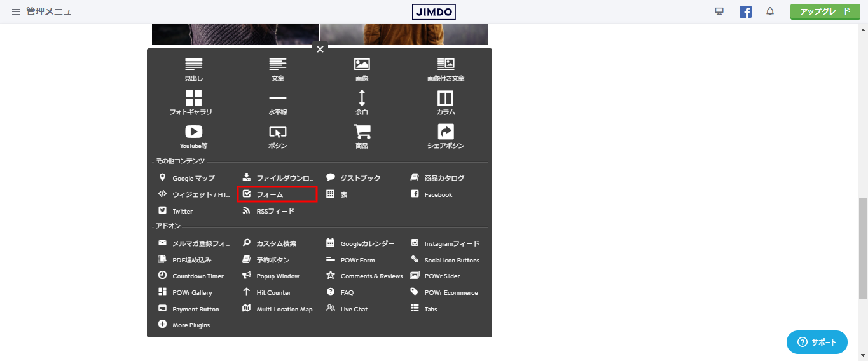Choose メルマガ登録フォーム add-on
Viewport: 868px width, 361px height.
pyautogui.click(x=193, y=243)
